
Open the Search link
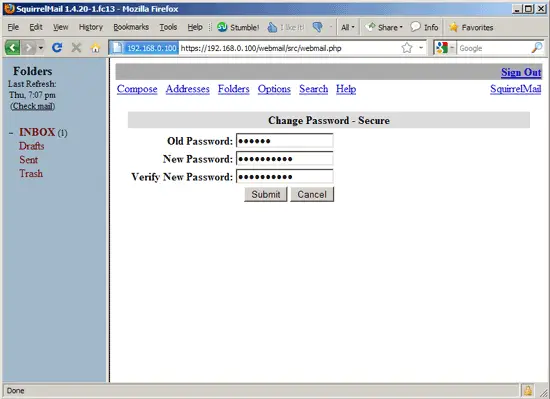314,89
